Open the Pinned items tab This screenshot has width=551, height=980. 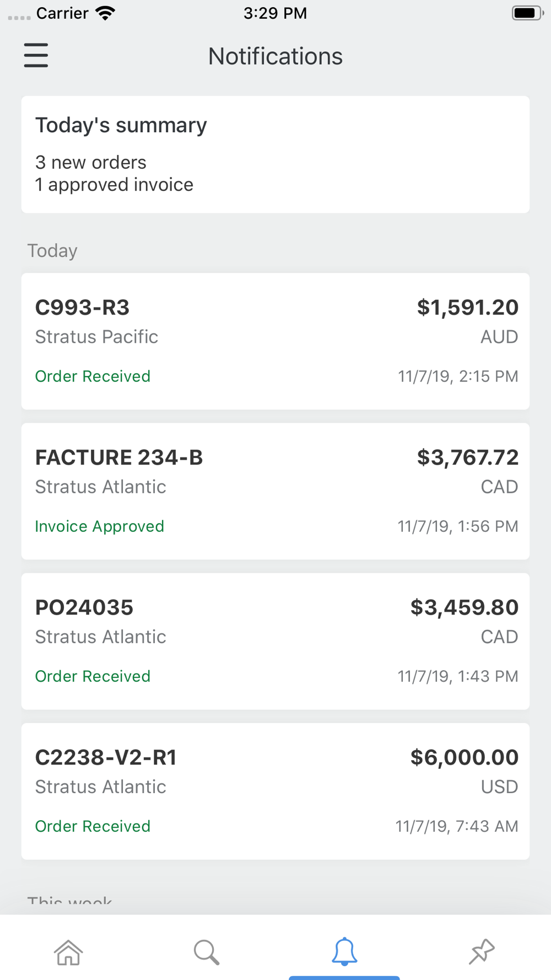[482, 952]
